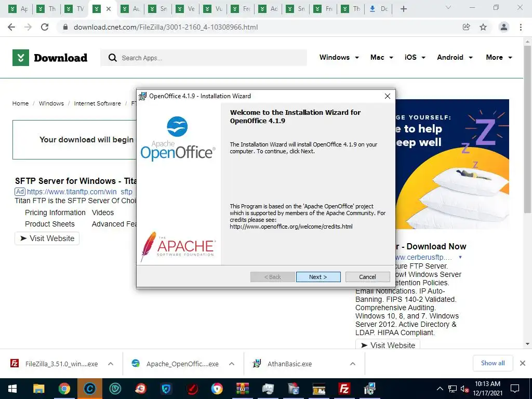
Task: Click the Pricing Information ad link
Action: [x=55, y=212]
